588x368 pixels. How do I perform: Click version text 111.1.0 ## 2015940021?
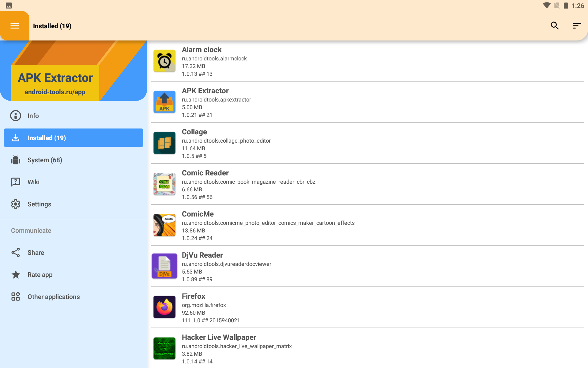point(211,320)
